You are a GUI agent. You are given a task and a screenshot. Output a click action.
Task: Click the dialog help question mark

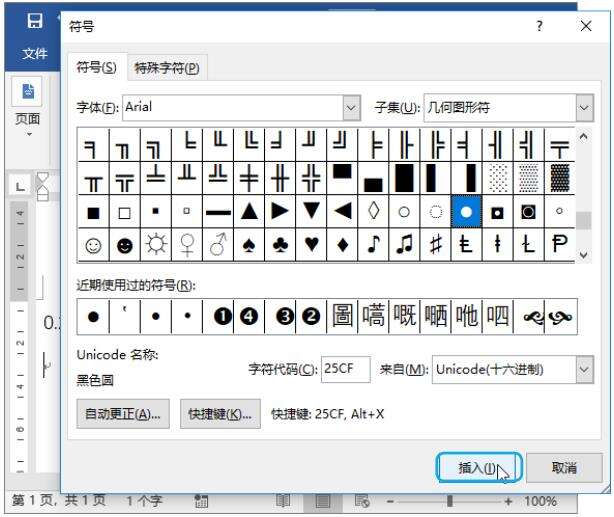(540, 27)
